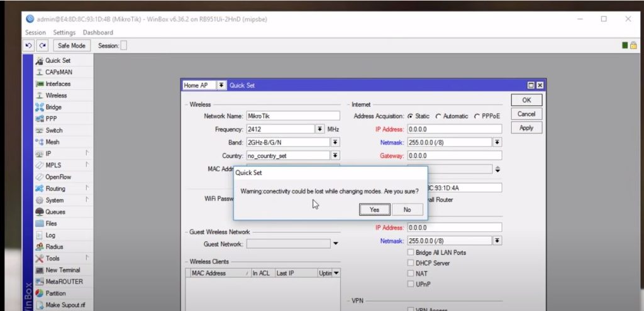The height and width of the screenshot is (311, 644).
Task: Open MetaROUTER sidebar entry
Action: tap(64, 281)
